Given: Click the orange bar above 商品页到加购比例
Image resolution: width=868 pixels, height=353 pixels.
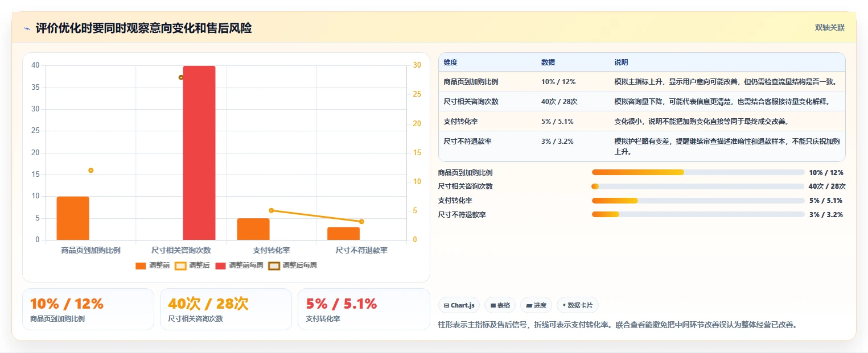Looking at the screenshot, I should (x=73, y=218).
